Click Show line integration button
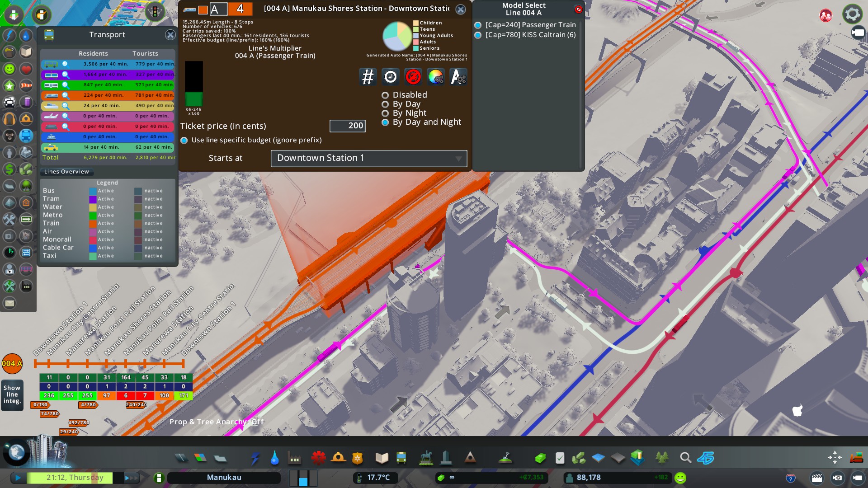This screenshot has height=488, width=868. tap(12, 394)
